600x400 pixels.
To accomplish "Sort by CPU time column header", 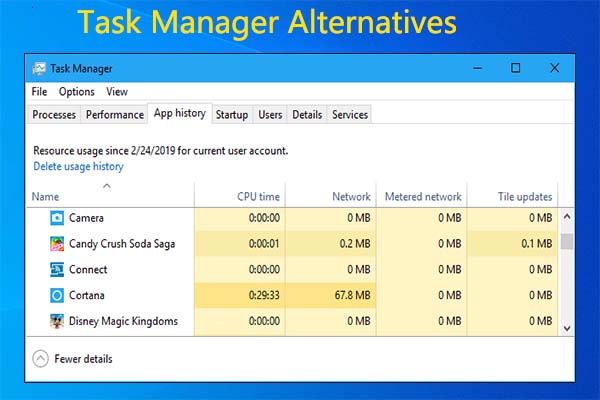I will click(x=240, y=196).
